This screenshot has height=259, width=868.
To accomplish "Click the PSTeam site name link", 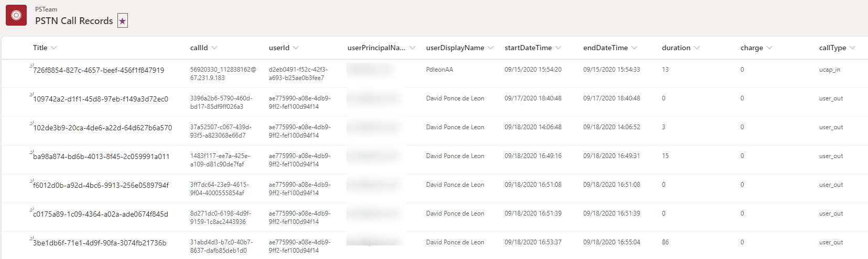I will [46, 9].
